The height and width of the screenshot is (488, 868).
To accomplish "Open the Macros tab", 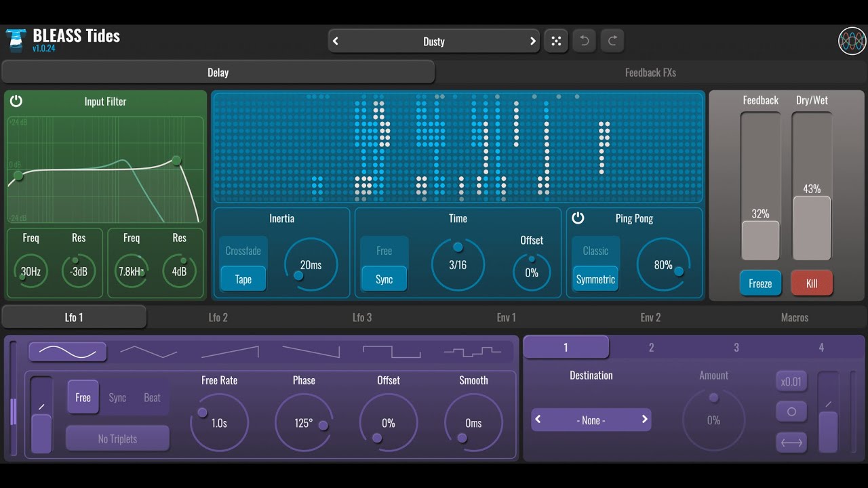I will 795,317.
